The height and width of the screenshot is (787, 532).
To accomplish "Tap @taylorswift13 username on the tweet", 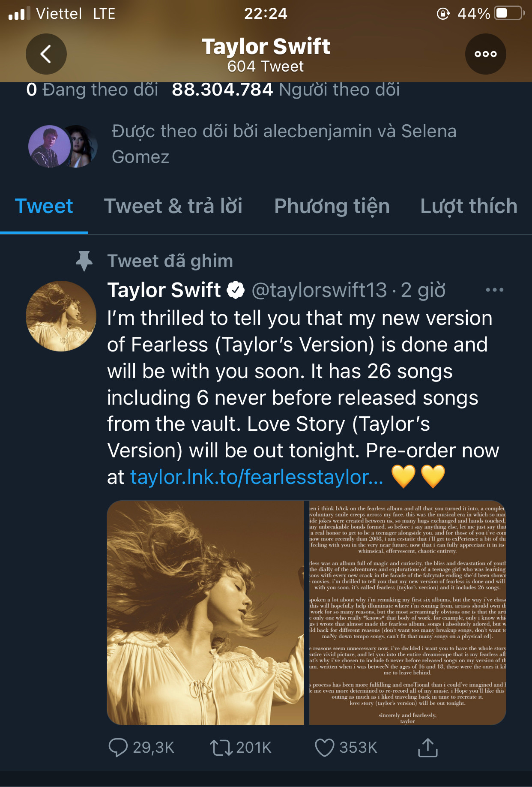I will 318,290.
